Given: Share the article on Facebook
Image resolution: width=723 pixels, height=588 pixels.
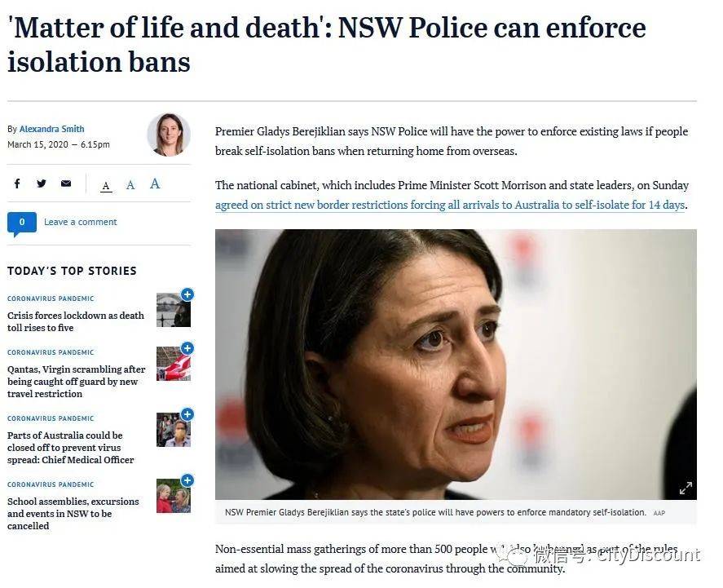Looking at the screenshot, I should tap(17, 183).
